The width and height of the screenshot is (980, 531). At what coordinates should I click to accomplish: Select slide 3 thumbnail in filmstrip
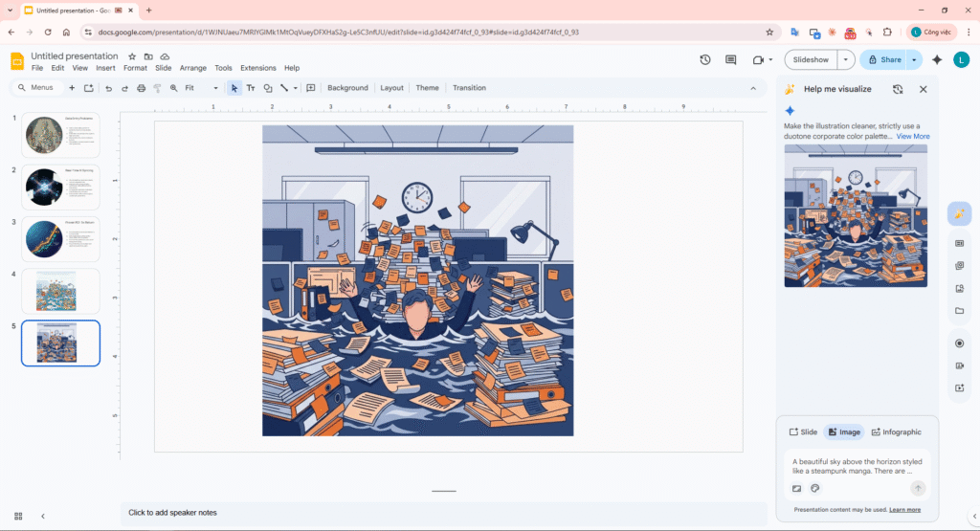[x=60, y=239]
